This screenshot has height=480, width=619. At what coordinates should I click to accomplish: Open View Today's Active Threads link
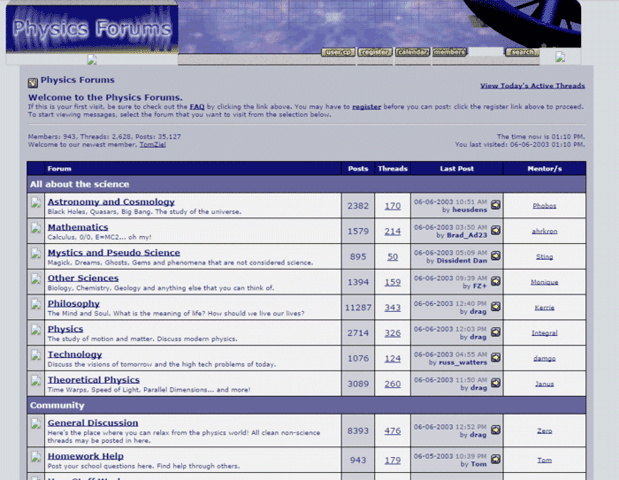click(x=532, y=87)
